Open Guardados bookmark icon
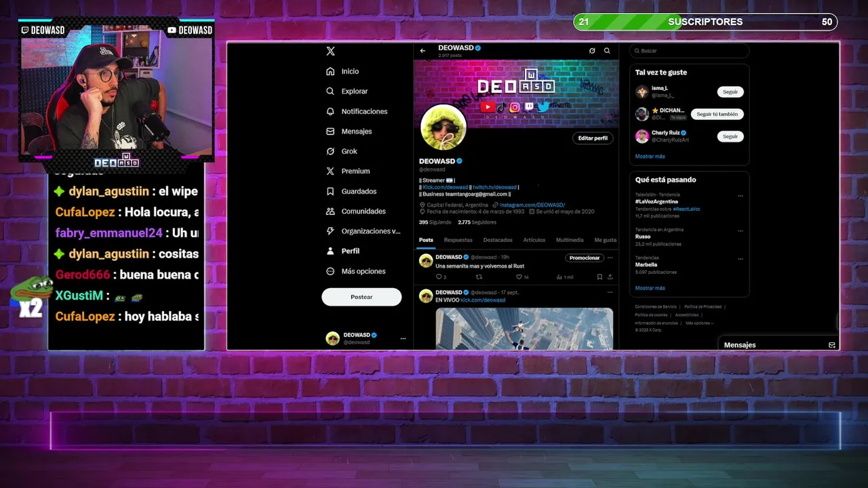The image size is (868, 488). pyautogui.click(x=330, y=191)
